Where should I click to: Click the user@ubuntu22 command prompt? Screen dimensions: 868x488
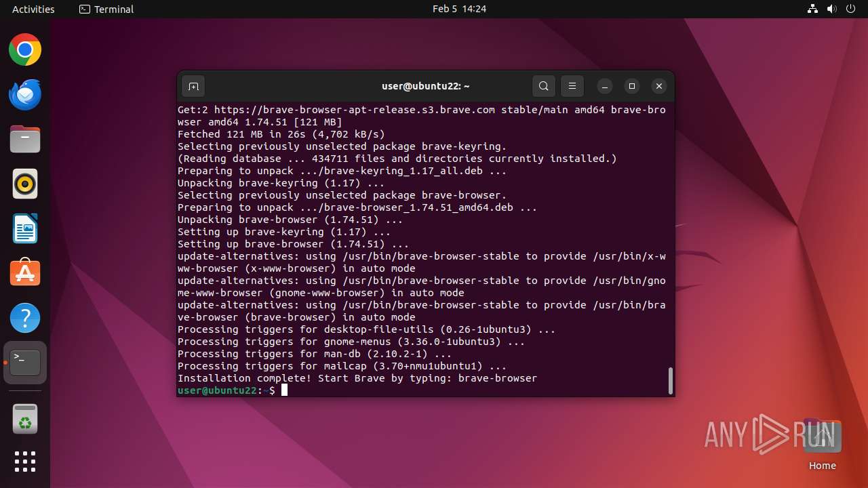point(226,390)
